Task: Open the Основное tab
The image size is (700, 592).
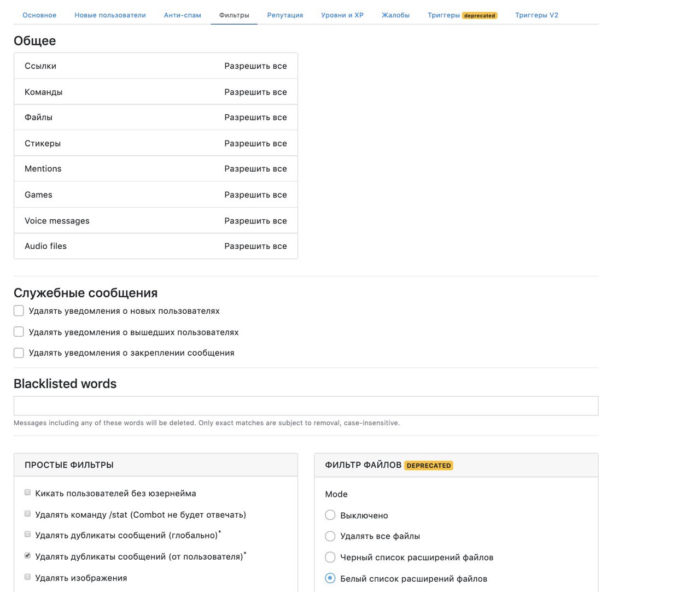Action: [x=39, y=15]
